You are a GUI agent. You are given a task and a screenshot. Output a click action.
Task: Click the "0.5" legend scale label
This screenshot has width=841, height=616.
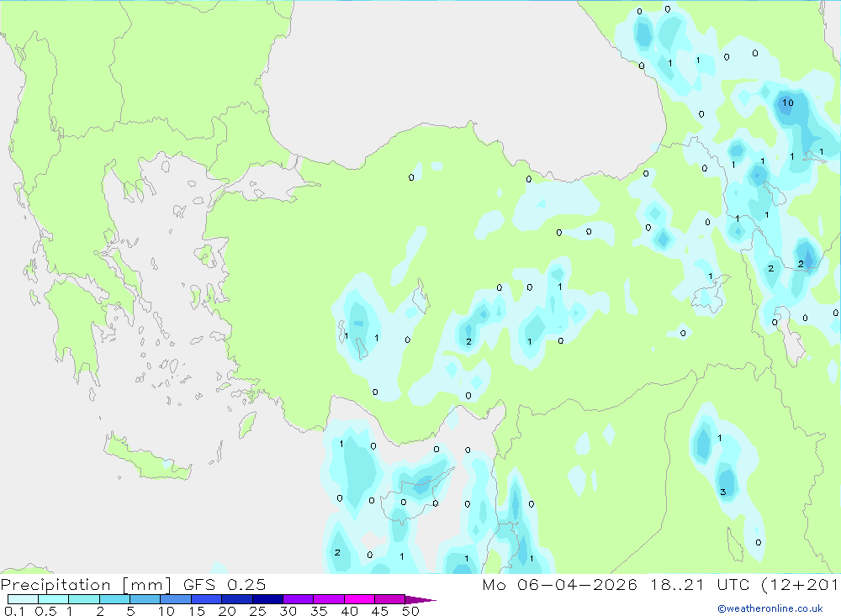pyautogui.click(x=45, y=611)
